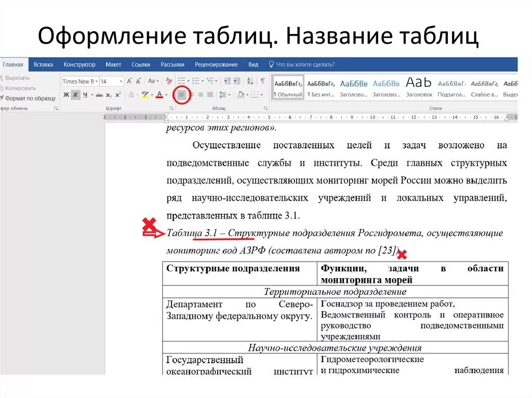Apply the Подзаголовок style
Viewport: 532px width, 398px height.
[451, 88]
